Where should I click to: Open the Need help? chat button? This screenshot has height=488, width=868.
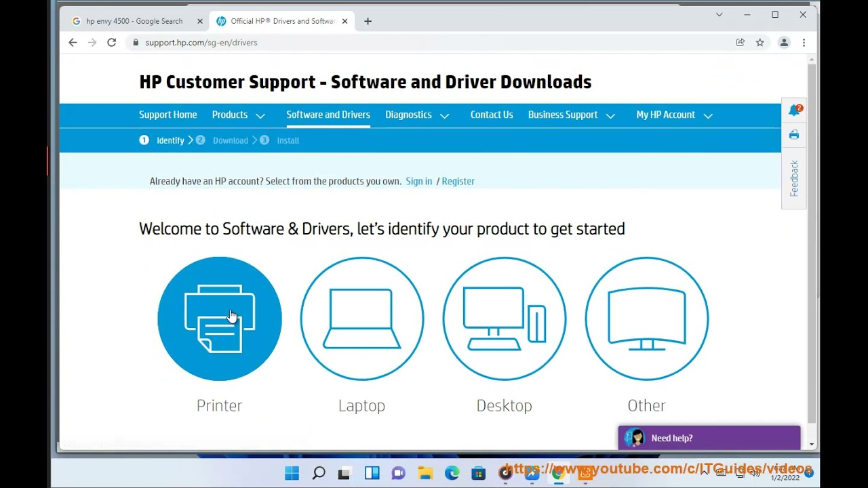tap(709, 438)
